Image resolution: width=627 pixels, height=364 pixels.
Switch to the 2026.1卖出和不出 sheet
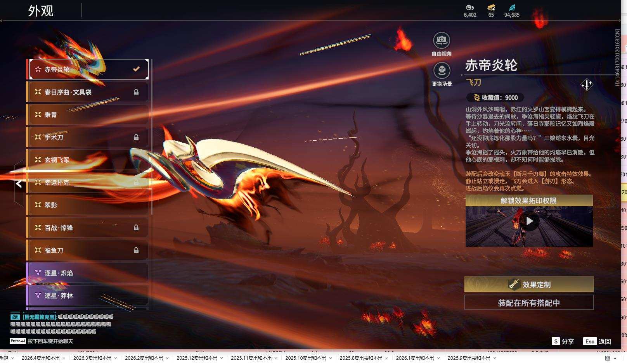416,359
